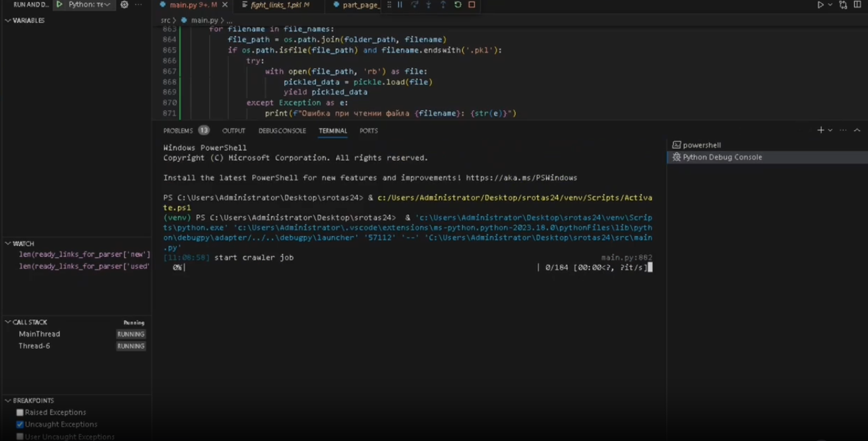Select watch expression ready_links_for_parser['new']

(x=84, y=254)
